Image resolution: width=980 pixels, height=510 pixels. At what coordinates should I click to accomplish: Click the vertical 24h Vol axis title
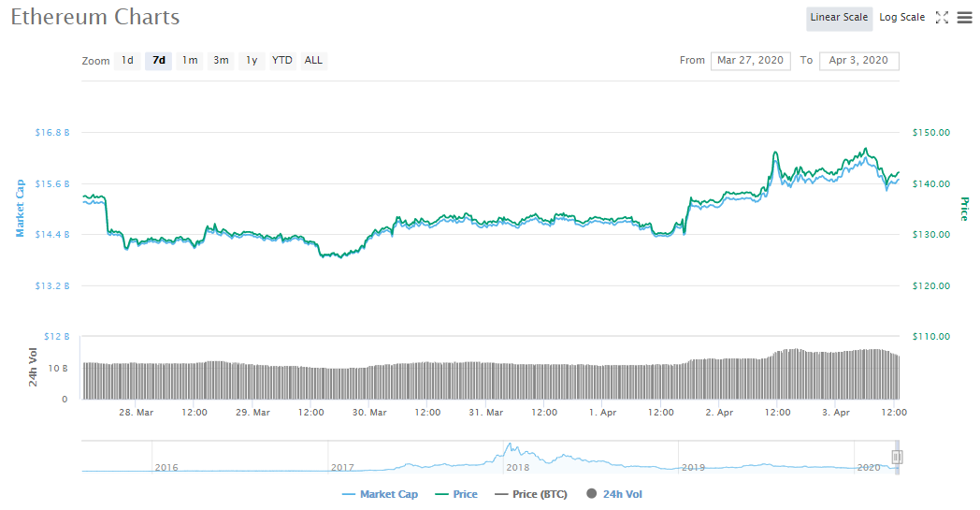click(33, 368)
